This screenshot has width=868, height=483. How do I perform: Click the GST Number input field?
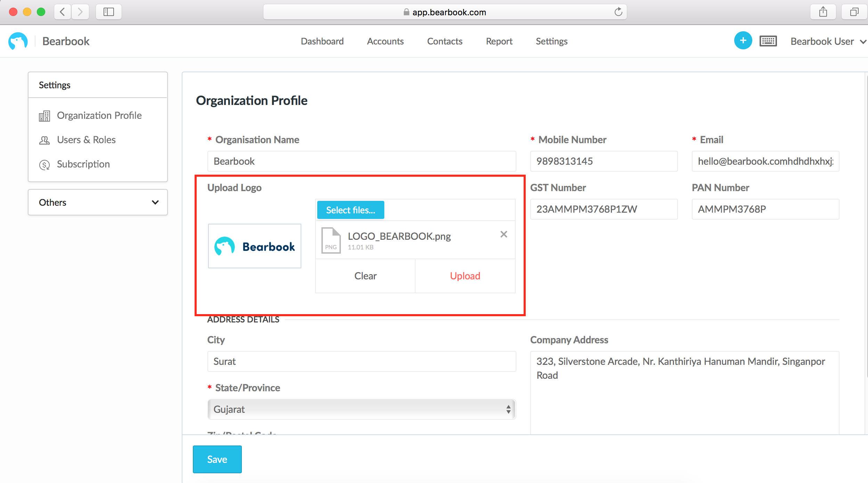tap(604, 209)
